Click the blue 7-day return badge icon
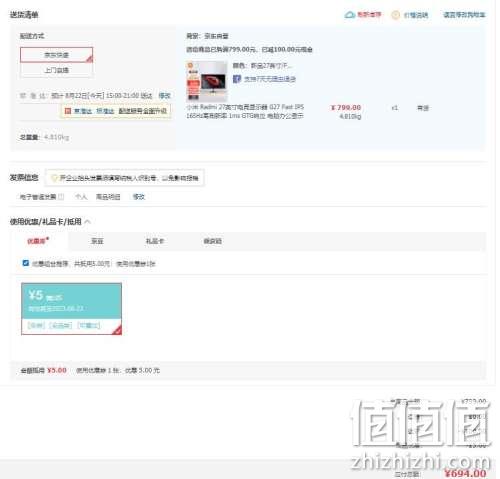 [237, 79]
